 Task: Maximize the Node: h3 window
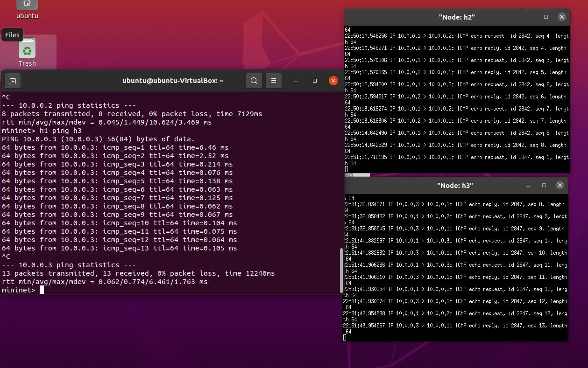[544, 185]
